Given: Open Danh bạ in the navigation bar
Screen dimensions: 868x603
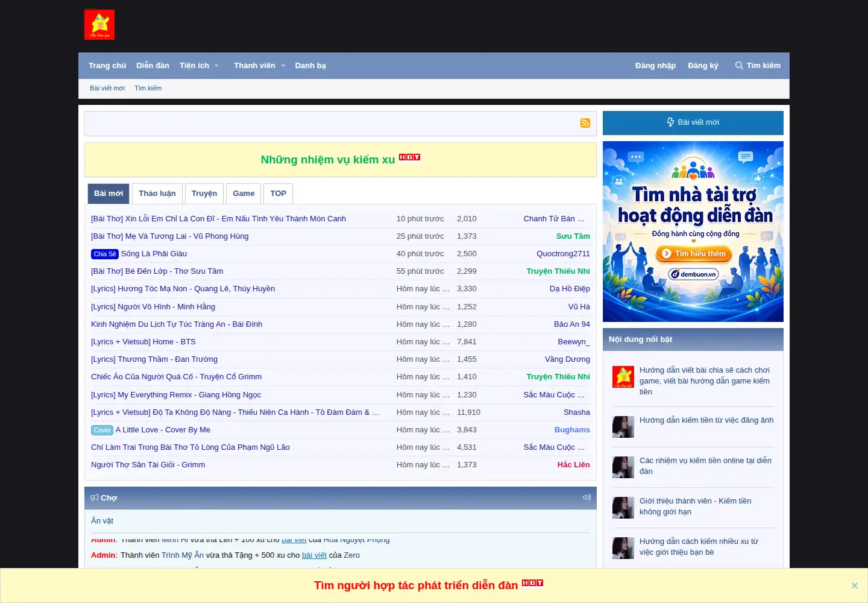Looking at the screenshot, I should tap(310, 66).
